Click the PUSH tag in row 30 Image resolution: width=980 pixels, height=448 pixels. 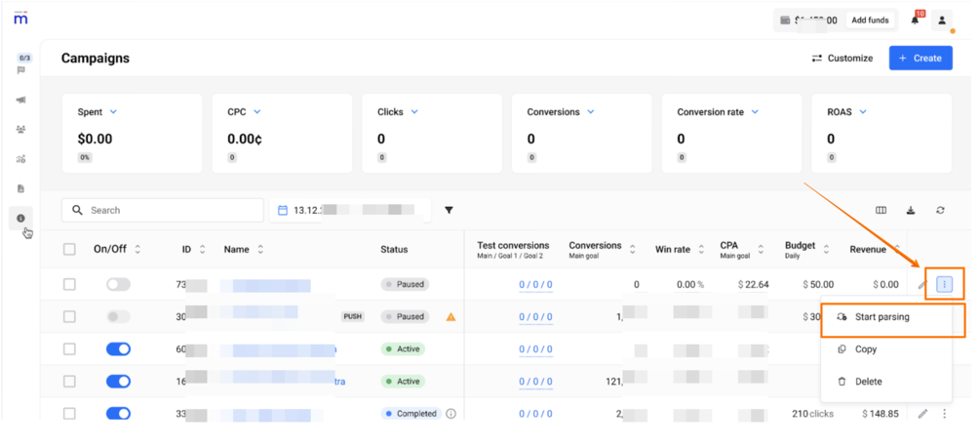click(x=352, y=316)
